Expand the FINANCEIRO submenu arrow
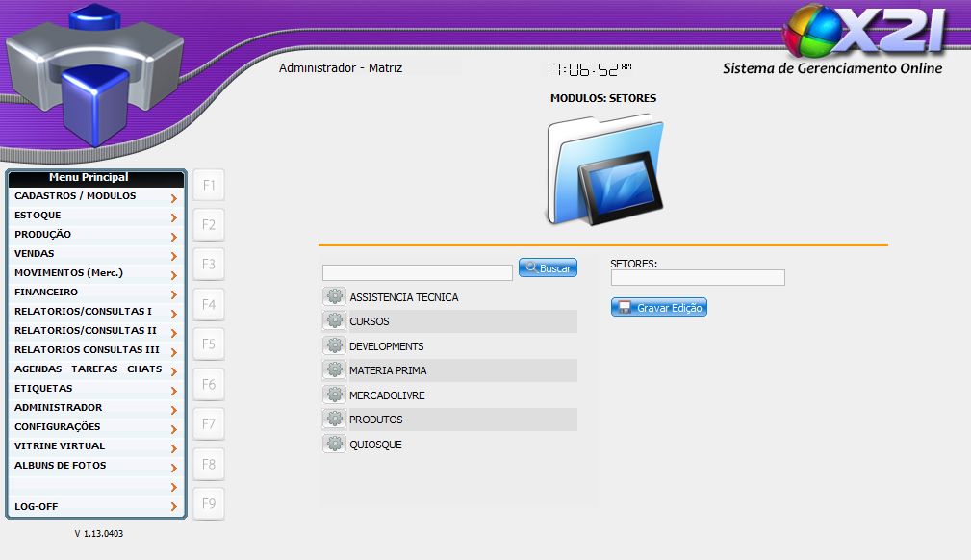This screenshot has width=971, height=560. coord(173,294)
